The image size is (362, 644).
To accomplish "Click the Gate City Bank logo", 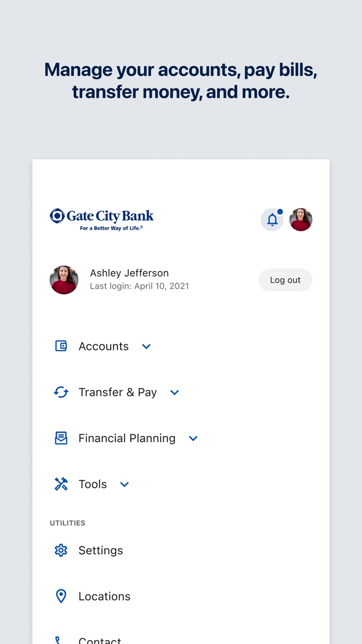I will pos(102,220).
